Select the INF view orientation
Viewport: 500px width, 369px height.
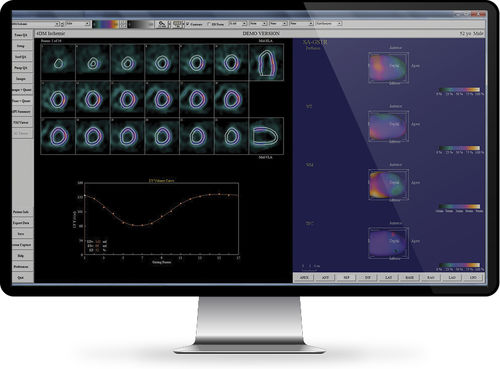point(367,277)
